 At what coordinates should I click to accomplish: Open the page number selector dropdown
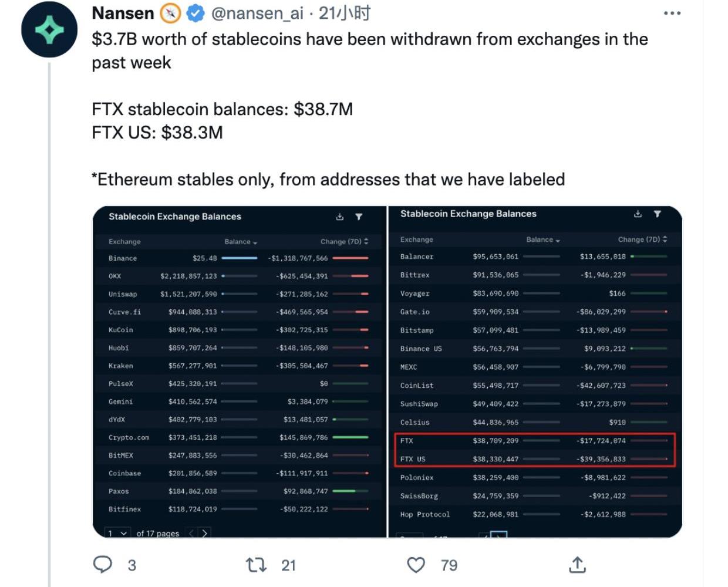pyautogui.click(x=117, y=533)
